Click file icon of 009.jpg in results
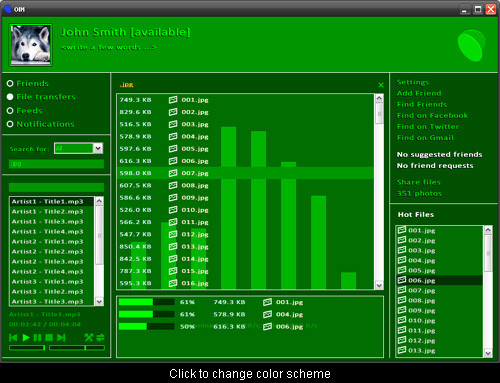The height and width of the screenshot is (383, 500). [x=173, y=198]
